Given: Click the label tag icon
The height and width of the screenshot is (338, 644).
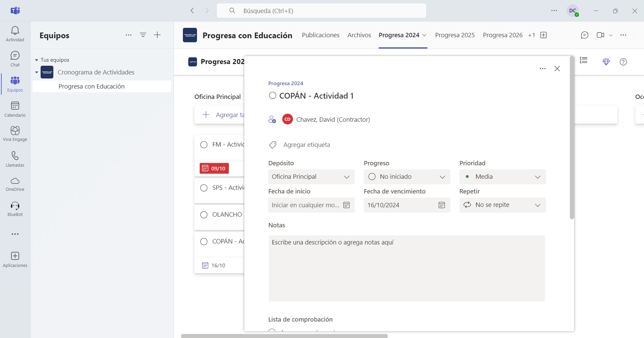Looking at the screenshot, I should [x=273, y=145].
